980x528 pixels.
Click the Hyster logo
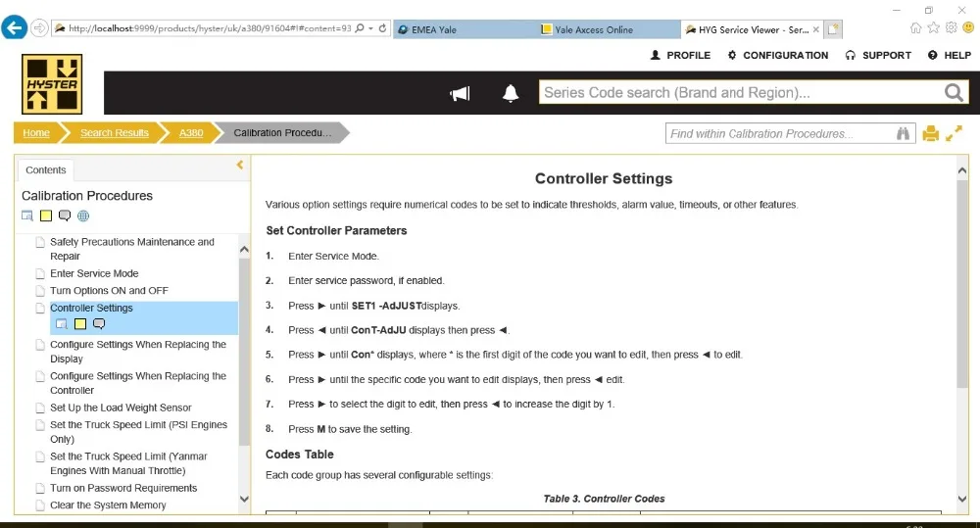pos(52,83)
